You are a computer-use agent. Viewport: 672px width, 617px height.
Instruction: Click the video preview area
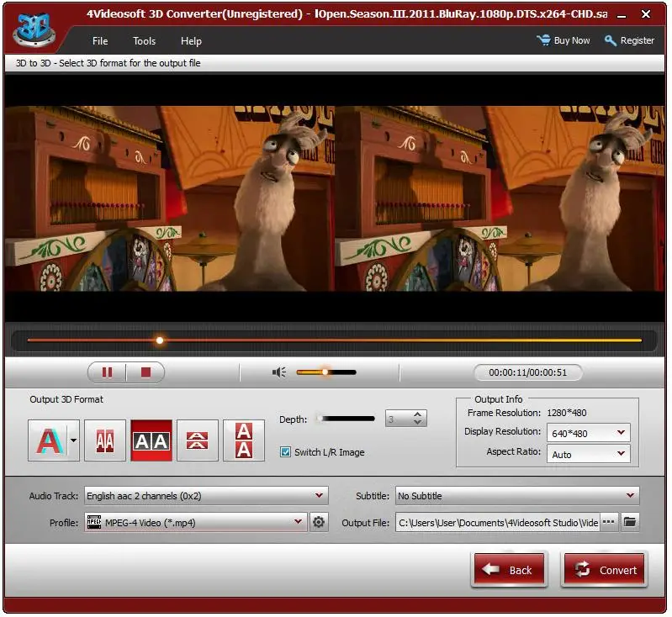click(x=335, y=198)
